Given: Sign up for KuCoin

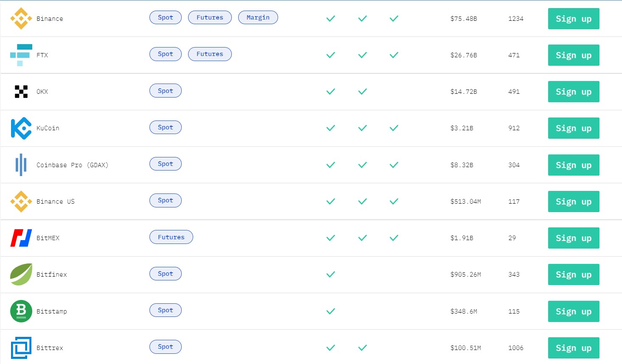Looking at the screenshot, I should point(574,128).
